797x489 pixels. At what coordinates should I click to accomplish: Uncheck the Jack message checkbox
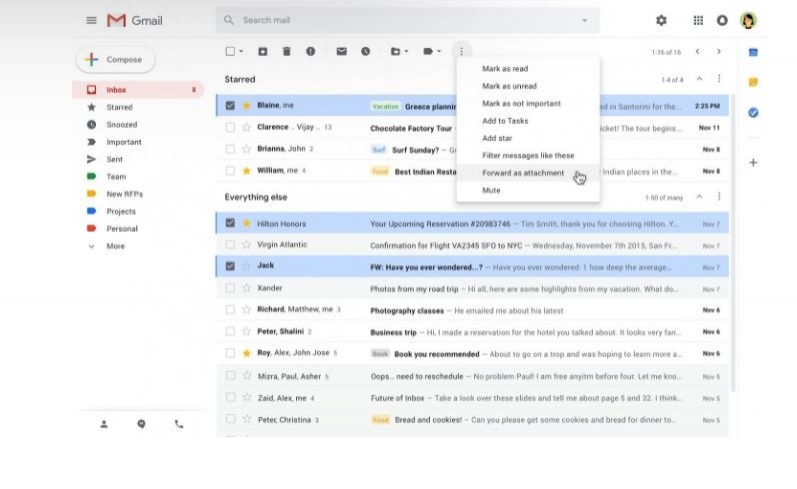click(x=230, y=266)
